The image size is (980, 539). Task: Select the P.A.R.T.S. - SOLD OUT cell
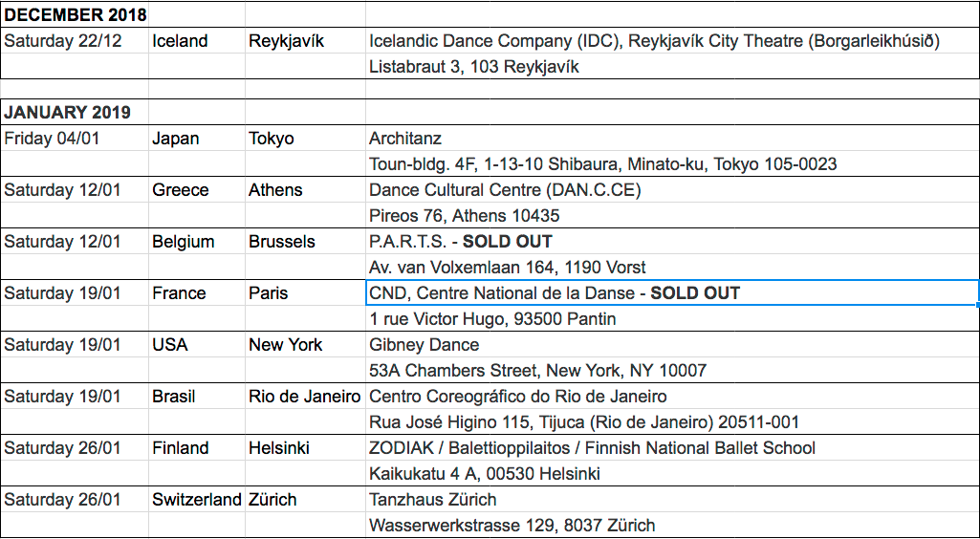click(672, 241)
